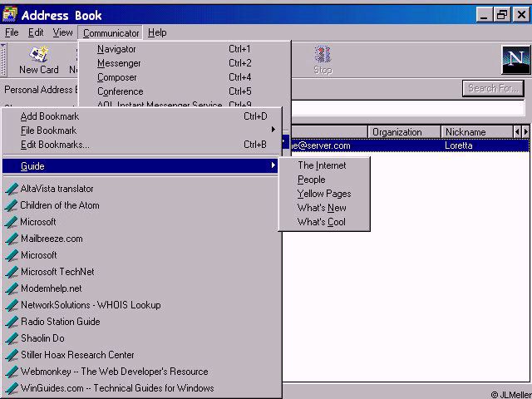Open the Help menu
Image resolution: width=532 pixels, height=399 pixels.
click(157, 32)
